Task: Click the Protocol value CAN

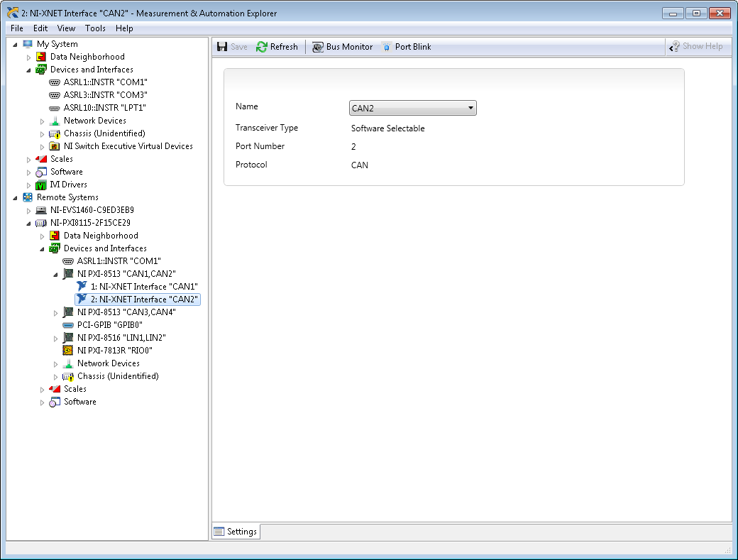Action: 360,165
